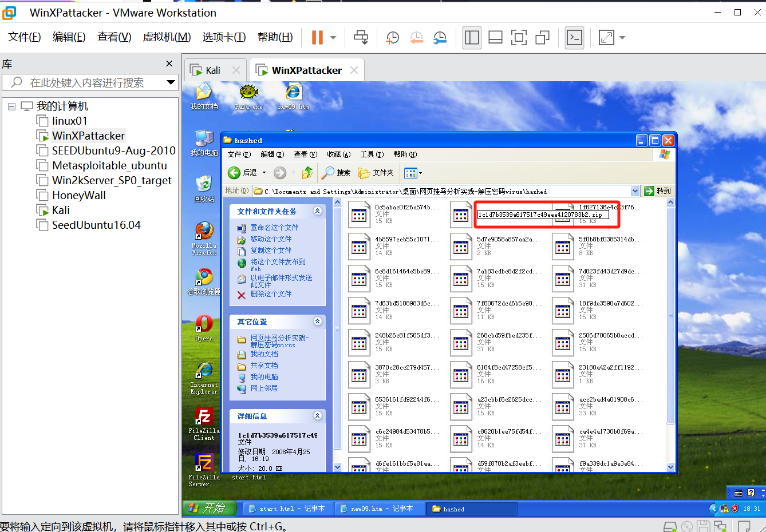Open the stretch guest dropdown arrow
Image resolution: width=766 pixels, height=532 pixels.
622,38
